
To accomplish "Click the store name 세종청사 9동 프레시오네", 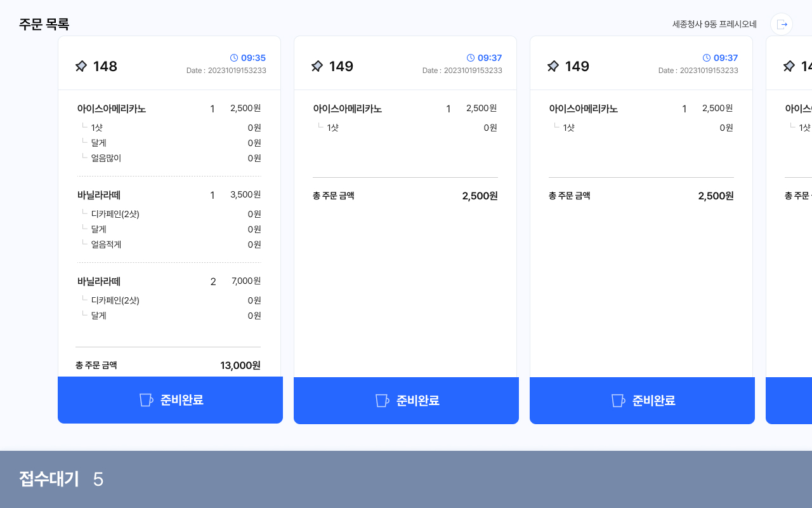I will (714, 24).
